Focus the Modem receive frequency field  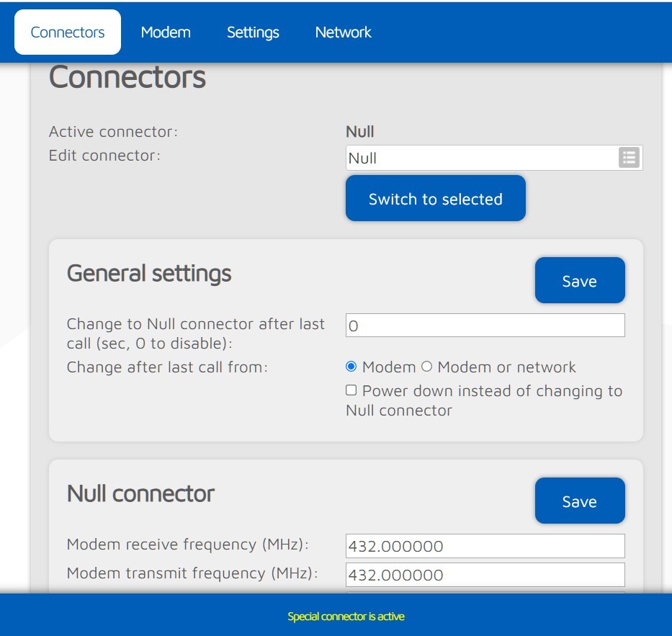[x=485, y=546]
